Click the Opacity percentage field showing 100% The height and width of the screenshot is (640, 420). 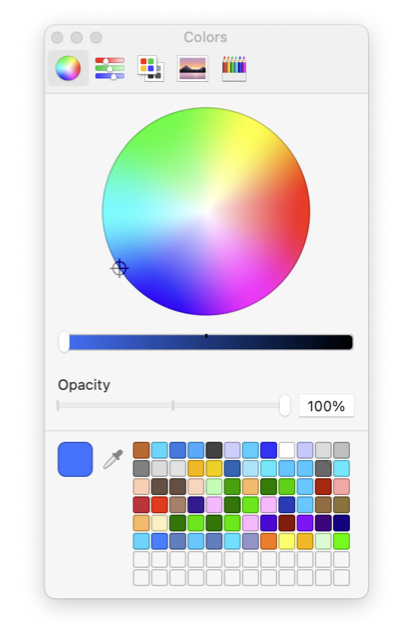pyautogui.click(x=326, y=406)
